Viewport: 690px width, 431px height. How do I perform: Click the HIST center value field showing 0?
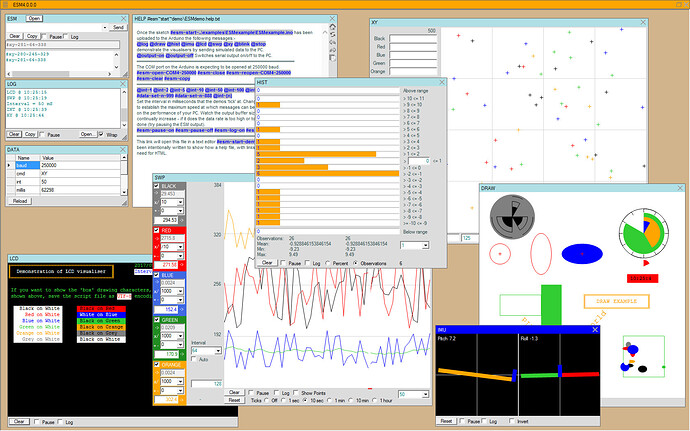click(419, 161)
